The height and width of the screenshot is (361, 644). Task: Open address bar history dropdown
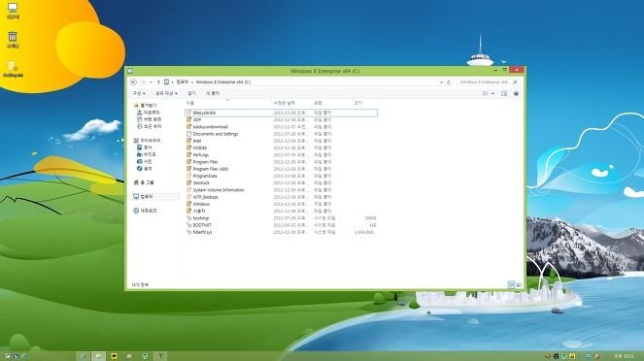tap(442, 82)
